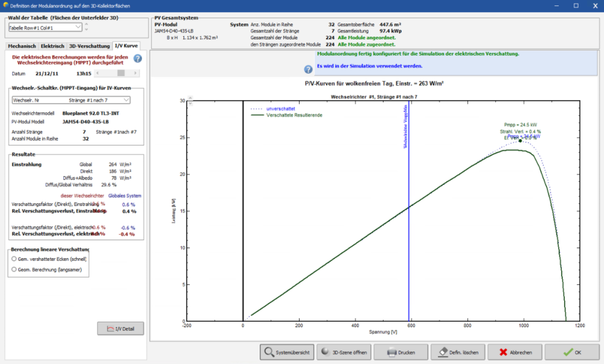Cancel the dialog with Abbrechen

pyautogui.click(x=515, y=352)
